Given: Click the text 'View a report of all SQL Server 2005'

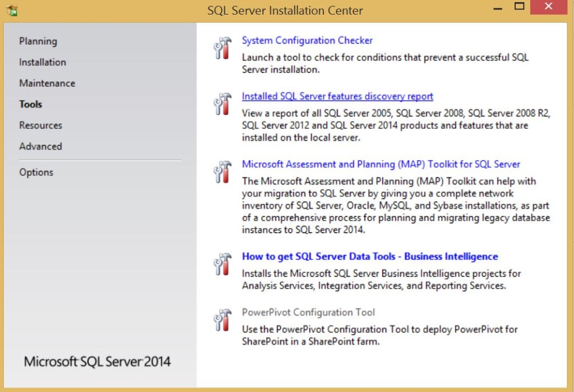Looking at the screenshot, I should coord(396,125).
